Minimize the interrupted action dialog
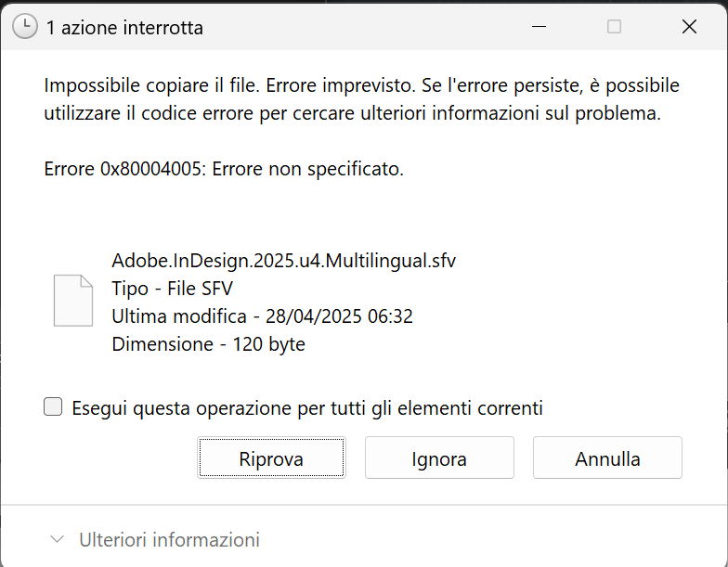 (539, 26)
